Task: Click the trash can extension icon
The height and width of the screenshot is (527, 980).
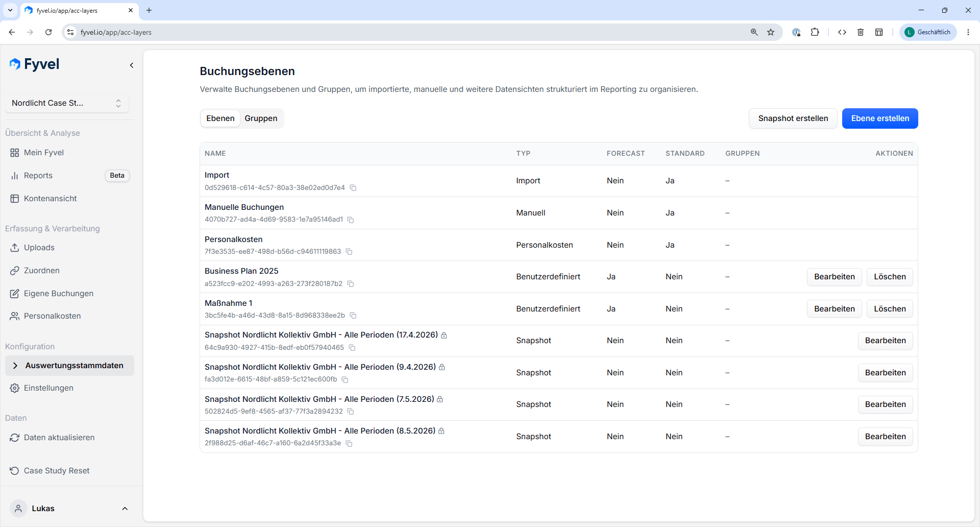Action: (x=861, y=32)
